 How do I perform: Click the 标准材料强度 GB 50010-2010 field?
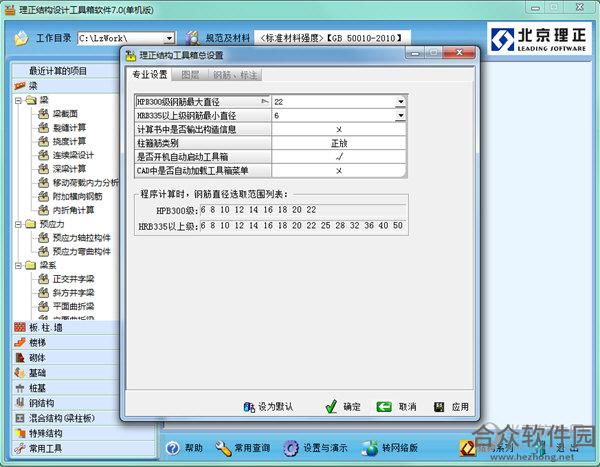pyautogui.click(x=332, y=38)
